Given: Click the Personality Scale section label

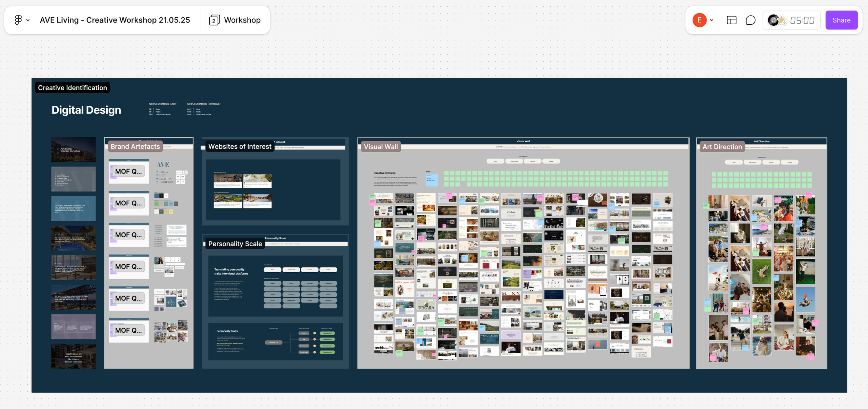Looking at the screenshot, I should [235, 244].
